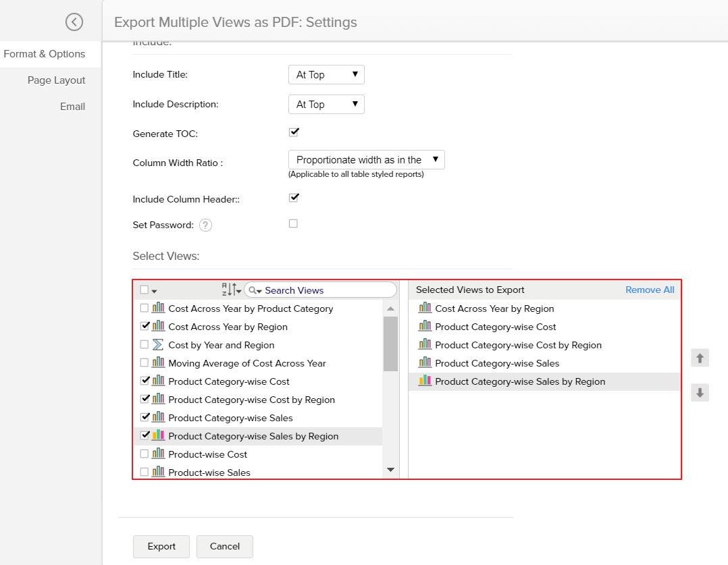The image size is (728, 565).
Task: Disable the Generate TOC checkbox
Action: click(293, 132)
